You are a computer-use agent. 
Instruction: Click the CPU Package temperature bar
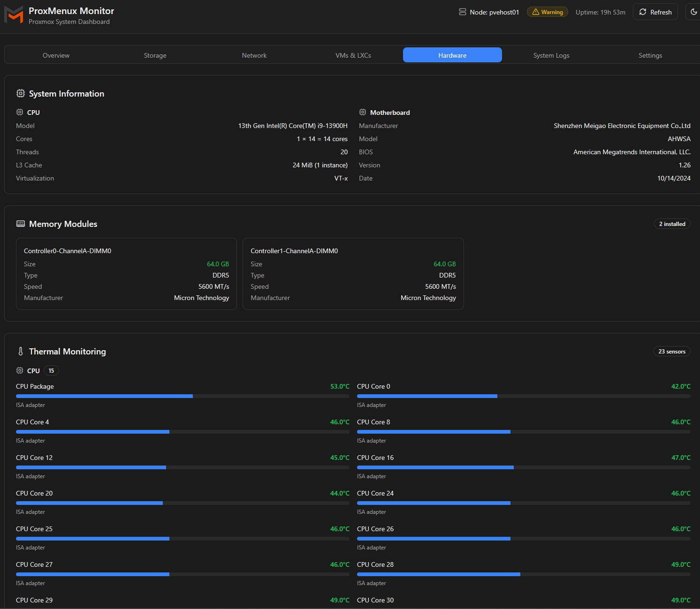(183, 396)
